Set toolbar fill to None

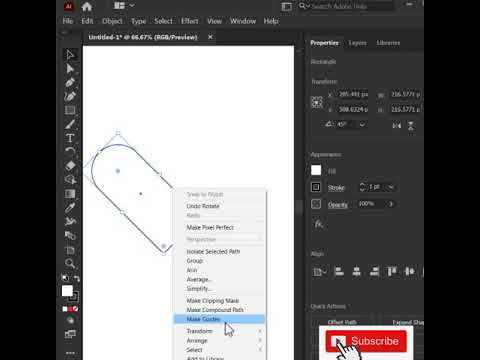point(76,309)
